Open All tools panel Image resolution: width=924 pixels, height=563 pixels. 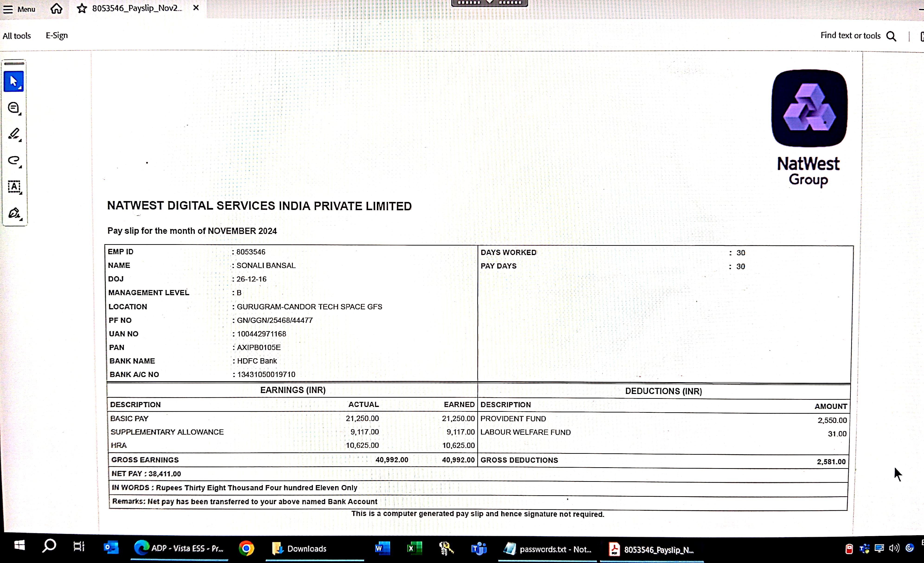click(16, 36)
